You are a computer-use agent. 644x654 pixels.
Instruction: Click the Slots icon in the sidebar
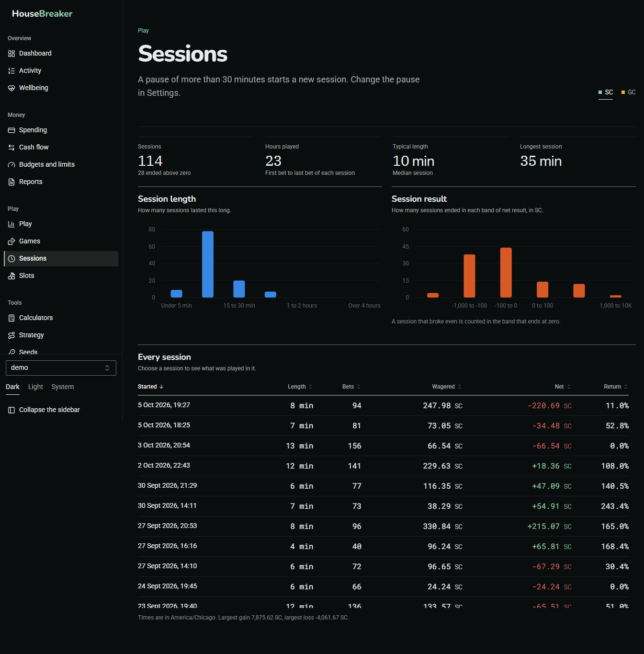11,276
